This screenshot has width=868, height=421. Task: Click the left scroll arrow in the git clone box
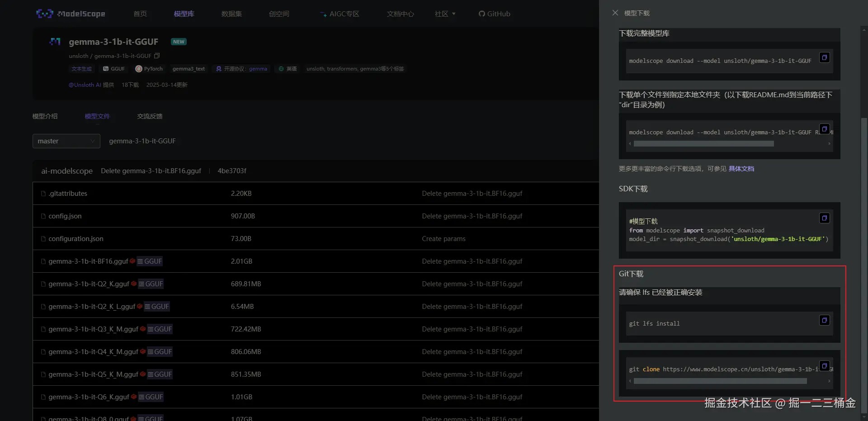click(x=630, y=381)
